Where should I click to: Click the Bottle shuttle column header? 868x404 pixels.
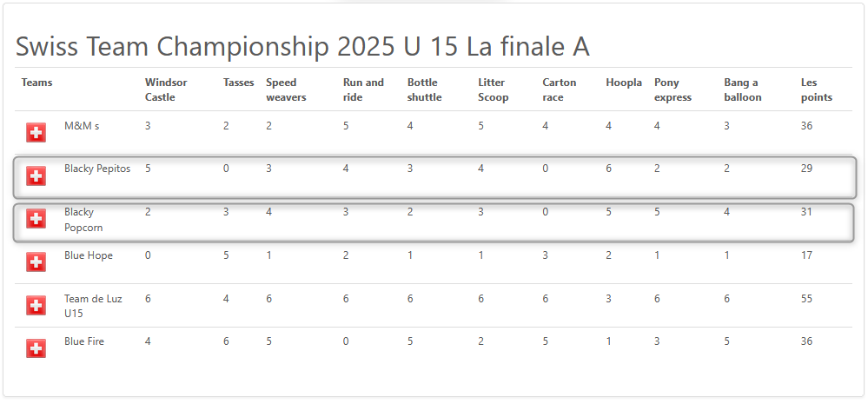(x=425, y=89)
